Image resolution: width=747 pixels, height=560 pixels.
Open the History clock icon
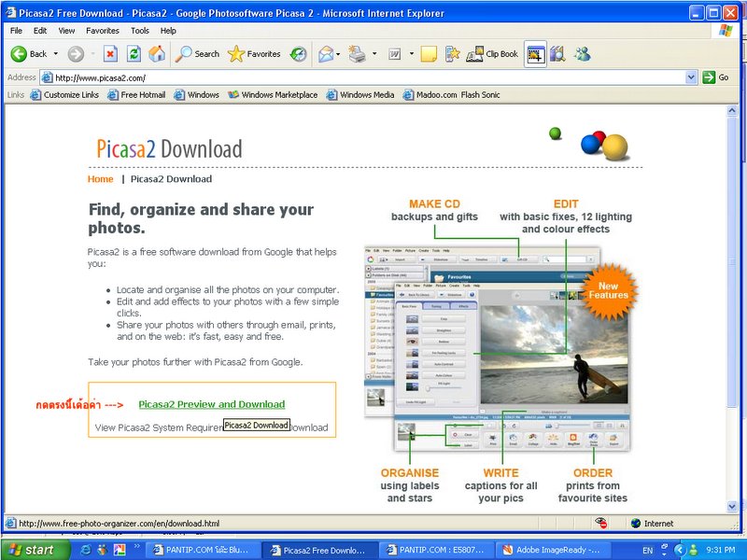(x=299, y=54)
